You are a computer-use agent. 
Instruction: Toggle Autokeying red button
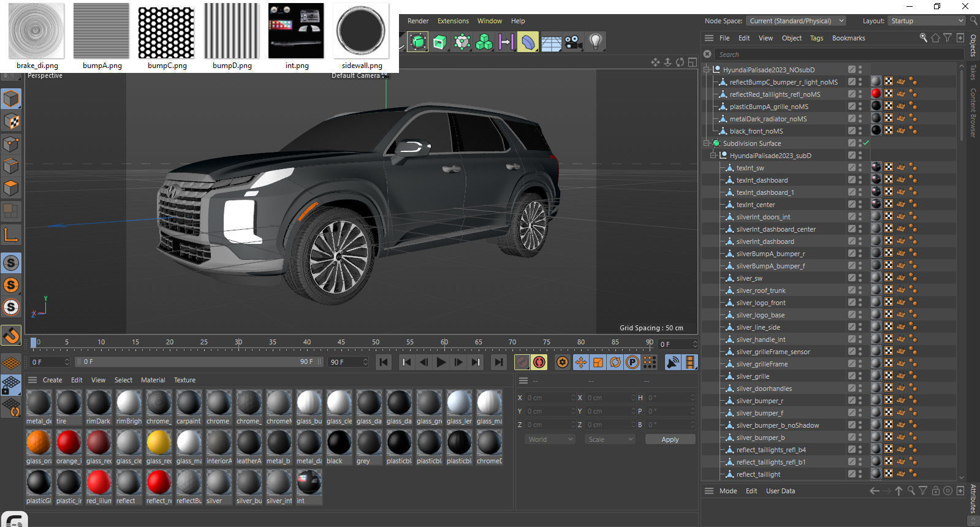click(539, 362)
